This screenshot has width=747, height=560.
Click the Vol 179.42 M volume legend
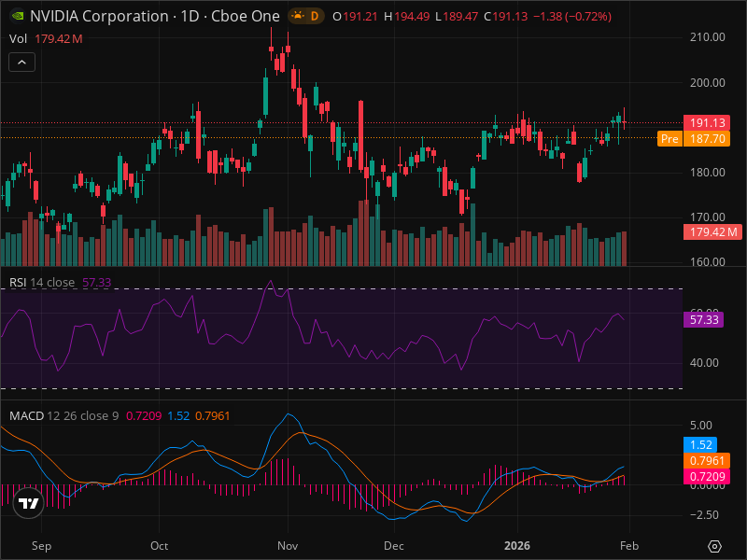46,38
